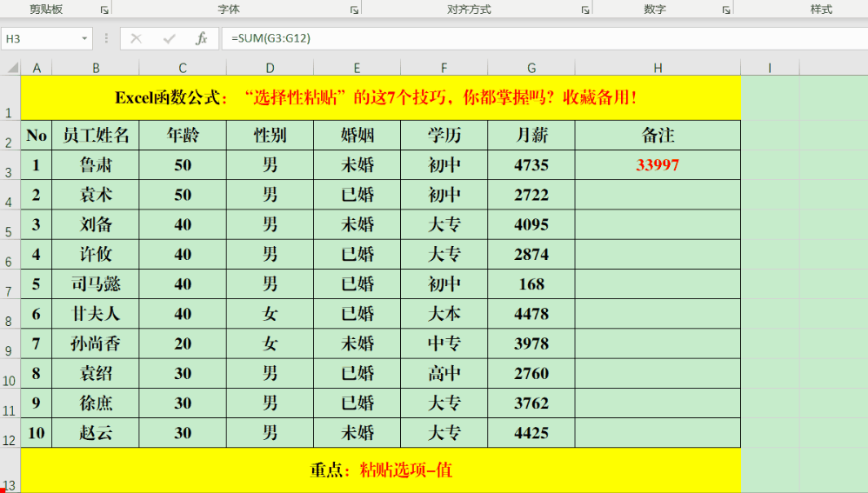Image resolution: width=868 pixels, height=493 pixels.
Task: Select salary cell 4735
Action: pyautogui.click(x=531, y=165)
